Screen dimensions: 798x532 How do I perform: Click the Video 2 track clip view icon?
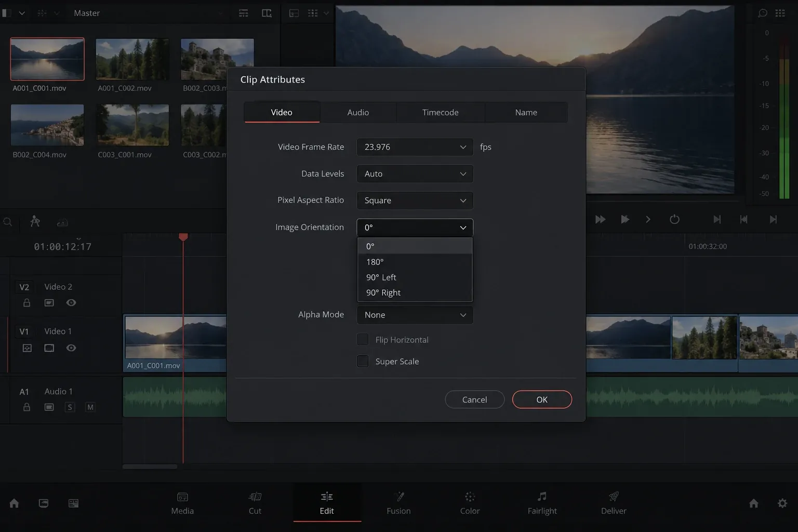(49, 303)
